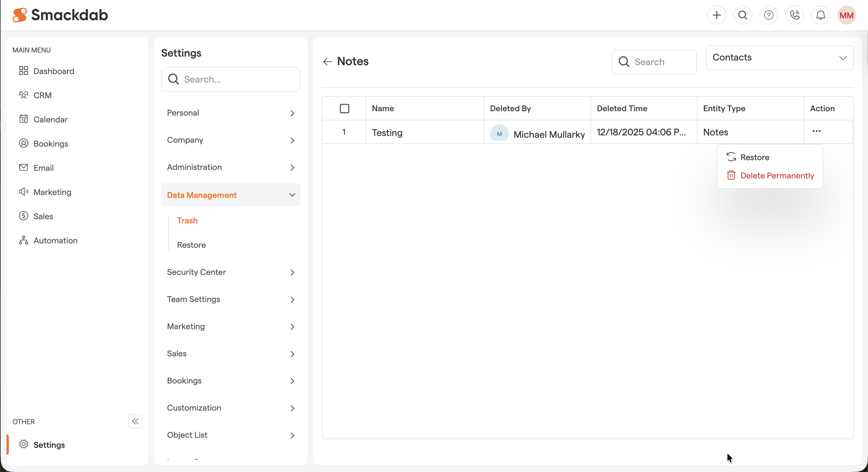Screen dimensions: 868x472
Task: Click the back arrow beside Notes
Action: point(327,62)
